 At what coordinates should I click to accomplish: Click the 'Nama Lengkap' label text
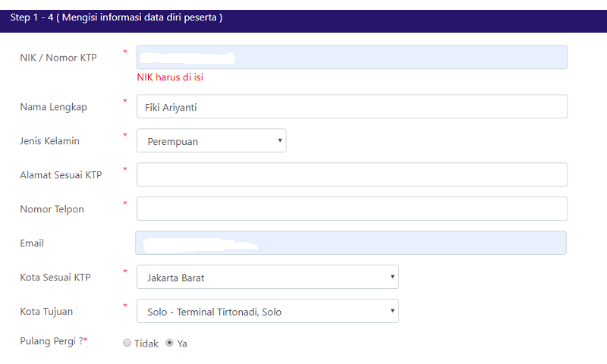point(53,107)
